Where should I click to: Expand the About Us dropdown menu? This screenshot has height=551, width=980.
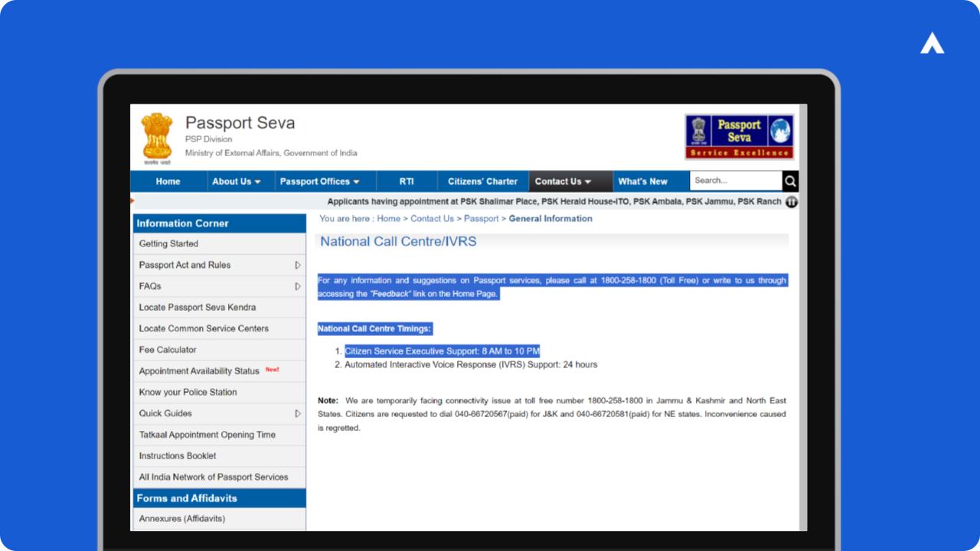tap(237, 181)
